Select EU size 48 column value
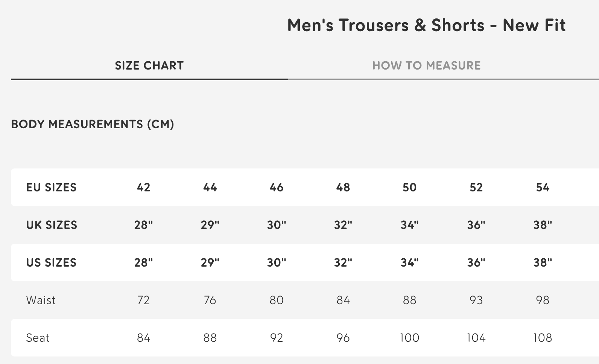This screenshot has width=599, height=364. (x=343, y=187)
